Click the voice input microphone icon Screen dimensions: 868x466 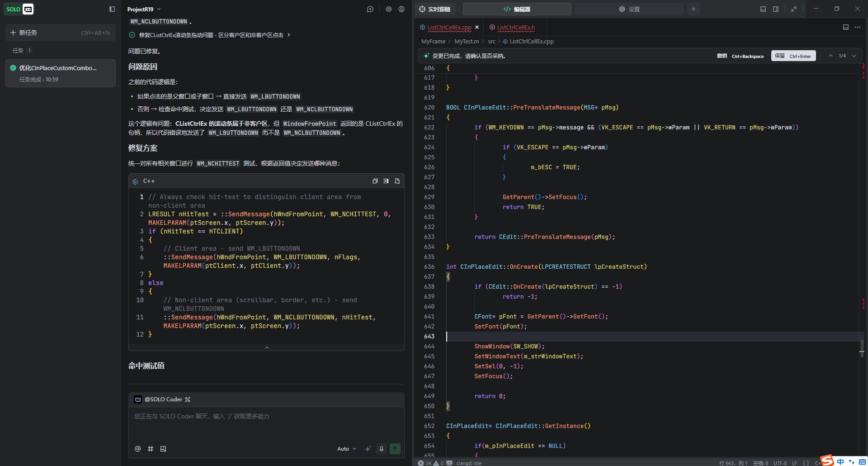tap(382, 449)
